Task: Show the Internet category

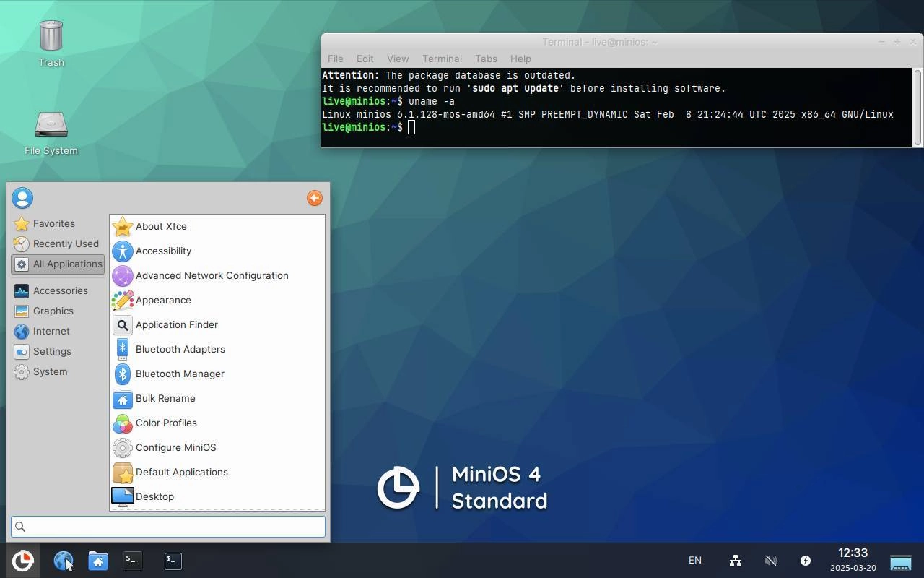Action: pyautogui.click(x=58, y=331)
